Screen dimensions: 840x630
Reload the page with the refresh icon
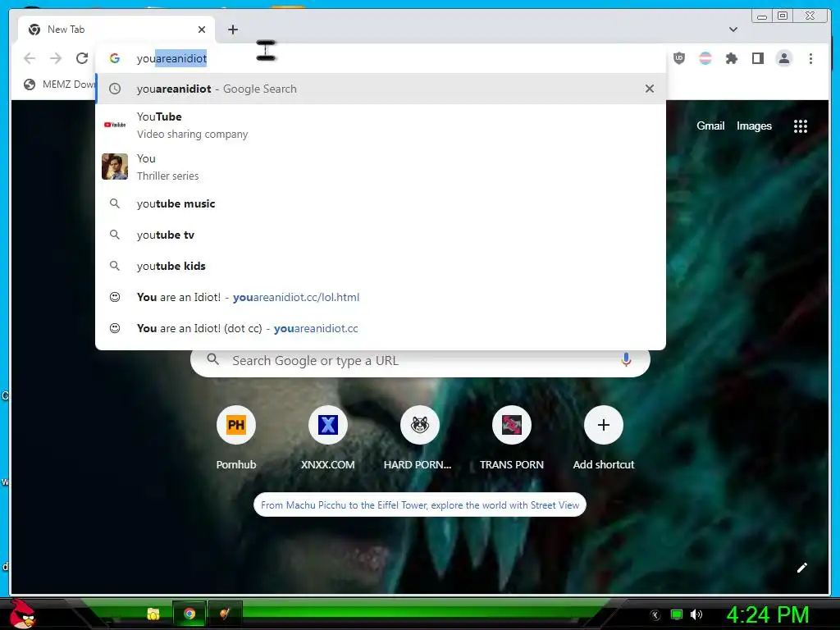pos(82,58)
